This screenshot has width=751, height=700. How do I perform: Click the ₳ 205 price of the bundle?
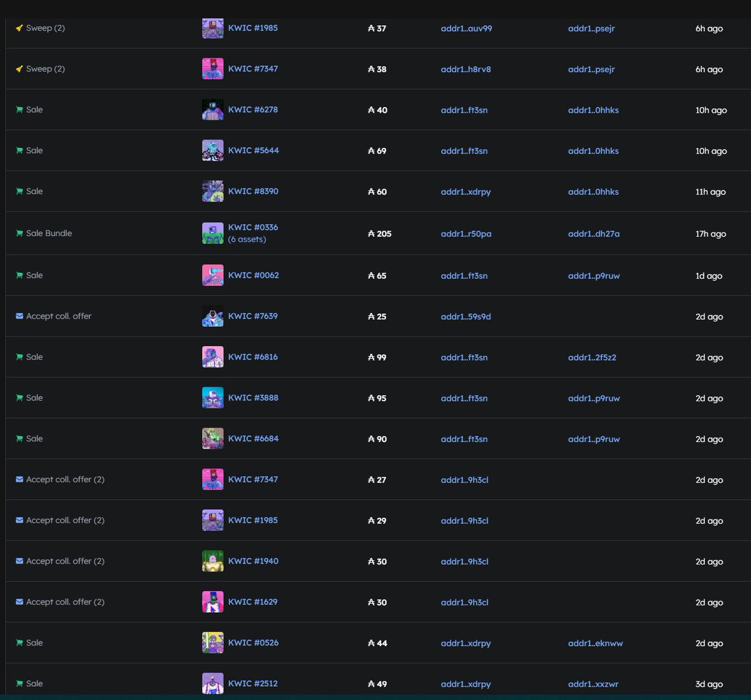tap(380, 234)
